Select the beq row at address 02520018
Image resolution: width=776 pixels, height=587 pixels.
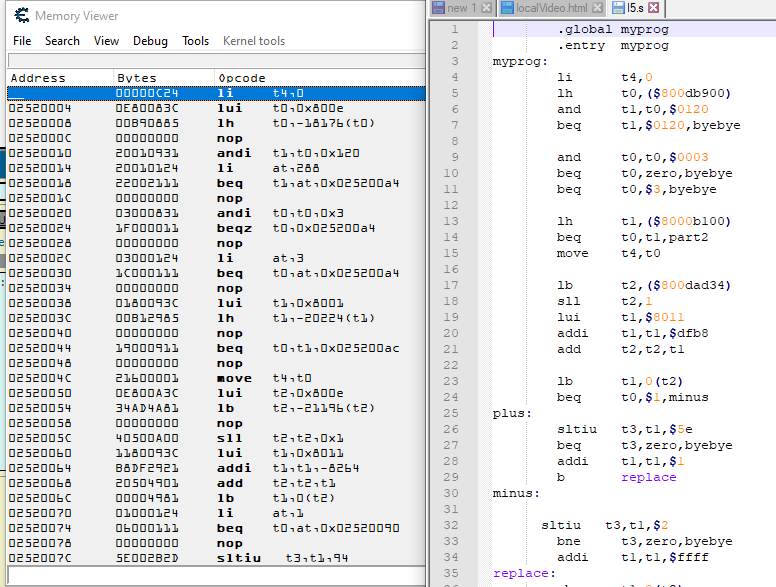tap(216, 183)
